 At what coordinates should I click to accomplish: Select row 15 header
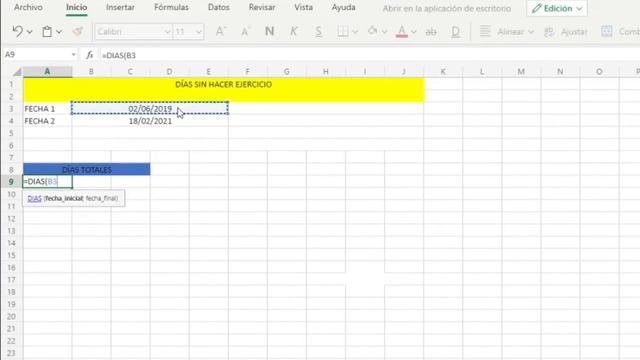11,256
